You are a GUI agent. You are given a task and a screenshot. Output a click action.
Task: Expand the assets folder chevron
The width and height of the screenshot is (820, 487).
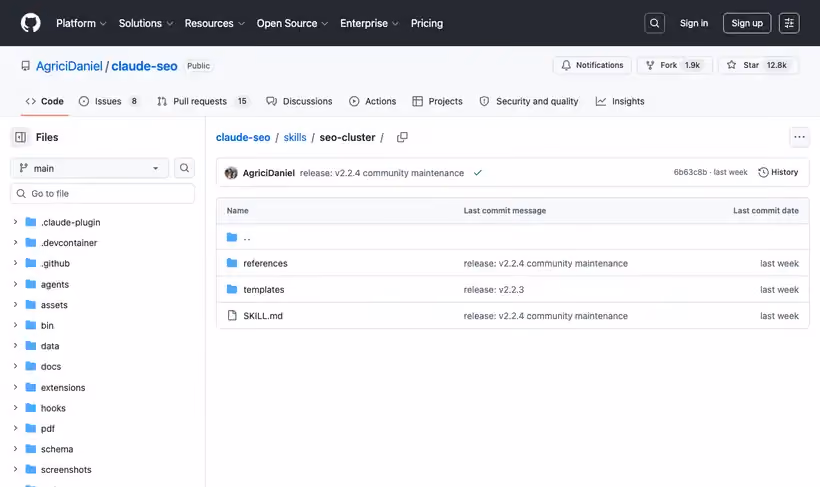15,304
